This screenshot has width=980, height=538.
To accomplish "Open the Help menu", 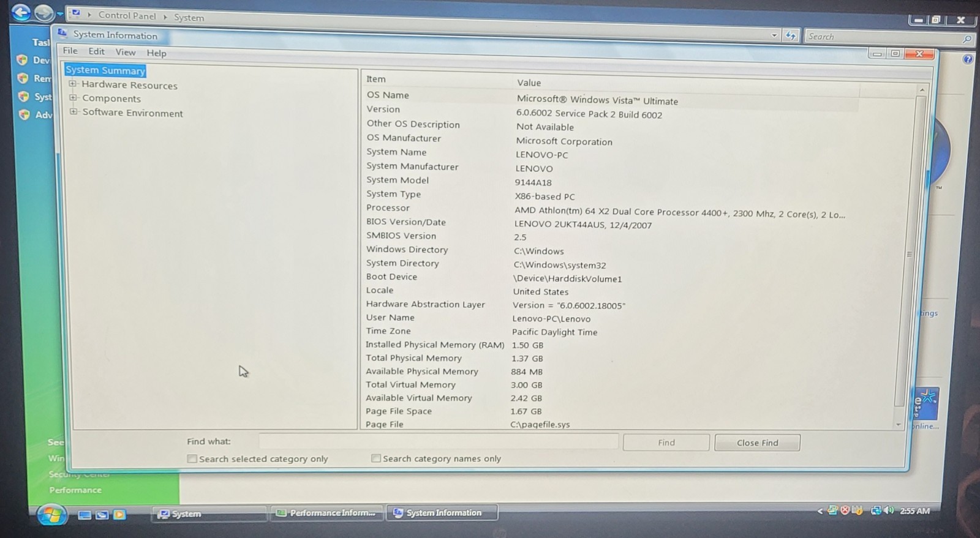I will (156, 53).
